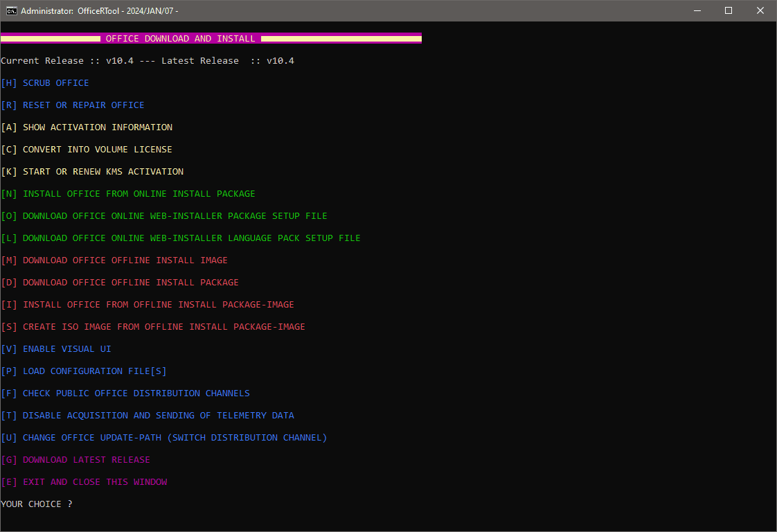Select the [H] SCRUB OFFICE line
Image resolution: width=777 pixels, height=532 pixels.
(45, 83)
